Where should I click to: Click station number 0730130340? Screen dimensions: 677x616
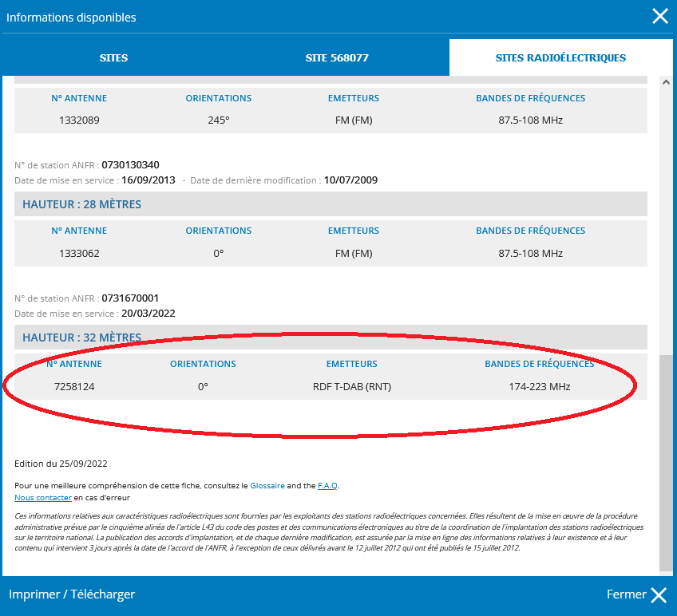point(130,165)
